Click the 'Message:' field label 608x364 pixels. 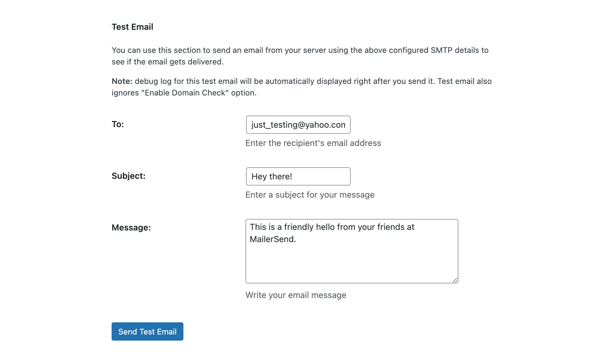pos(131,227)
